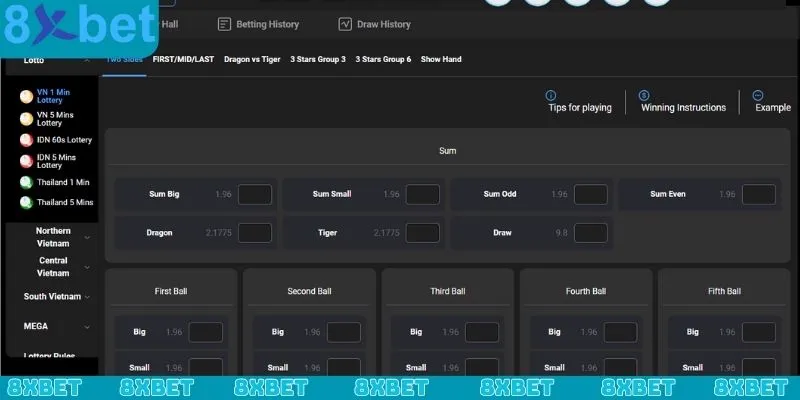Expand the Central Vietnam section
This screenshot has height=400, width=800.
pos(87,267)
